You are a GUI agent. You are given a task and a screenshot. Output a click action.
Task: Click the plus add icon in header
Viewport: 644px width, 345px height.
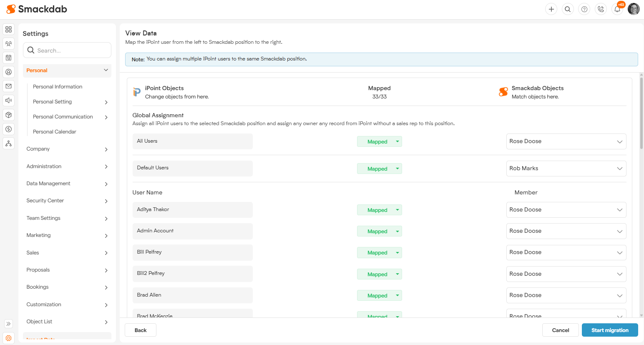[x=551, y=9]
